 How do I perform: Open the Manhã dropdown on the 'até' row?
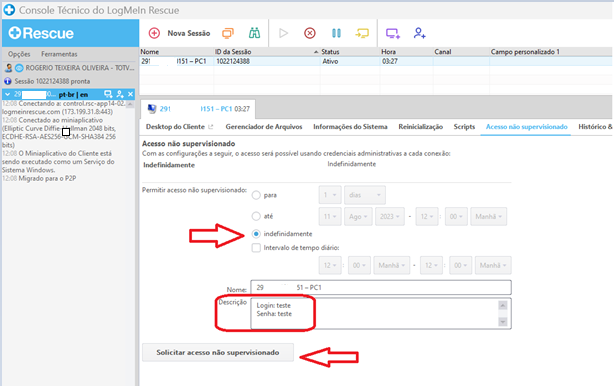pos(489,216)
